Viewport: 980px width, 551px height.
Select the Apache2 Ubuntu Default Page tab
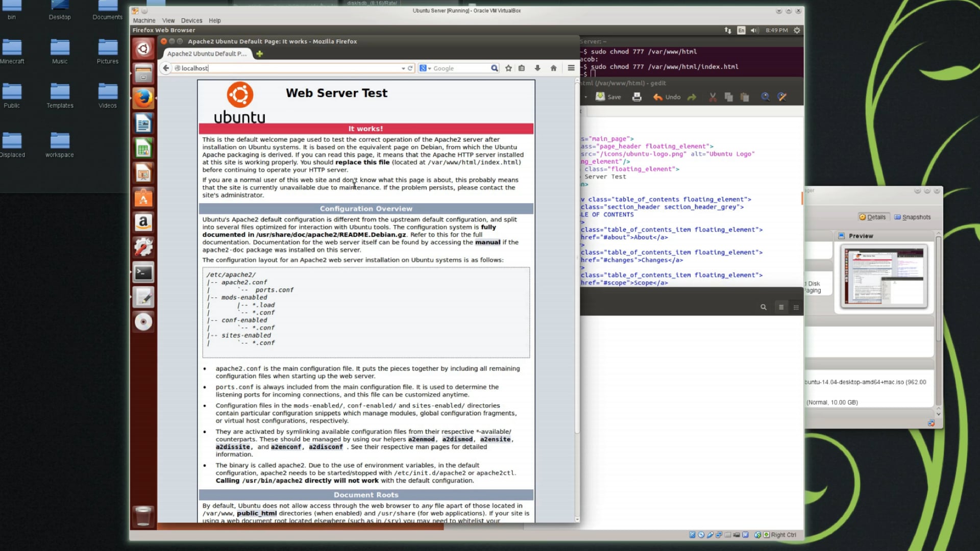tap(207, 54)
